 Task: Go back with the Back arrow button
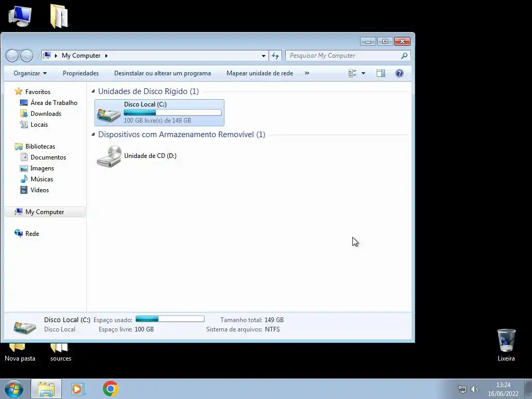point(12,56)
